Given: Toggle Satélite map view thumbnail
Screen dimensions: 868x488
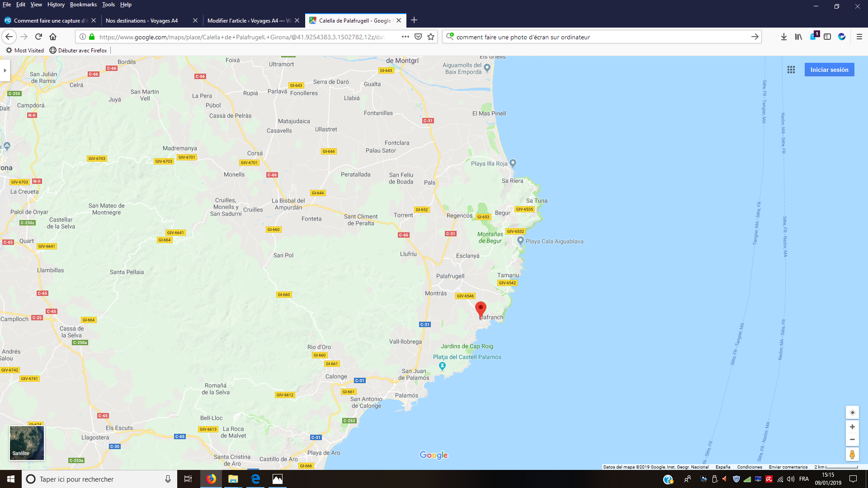Looking at the screenshot, I should [27, 443].
